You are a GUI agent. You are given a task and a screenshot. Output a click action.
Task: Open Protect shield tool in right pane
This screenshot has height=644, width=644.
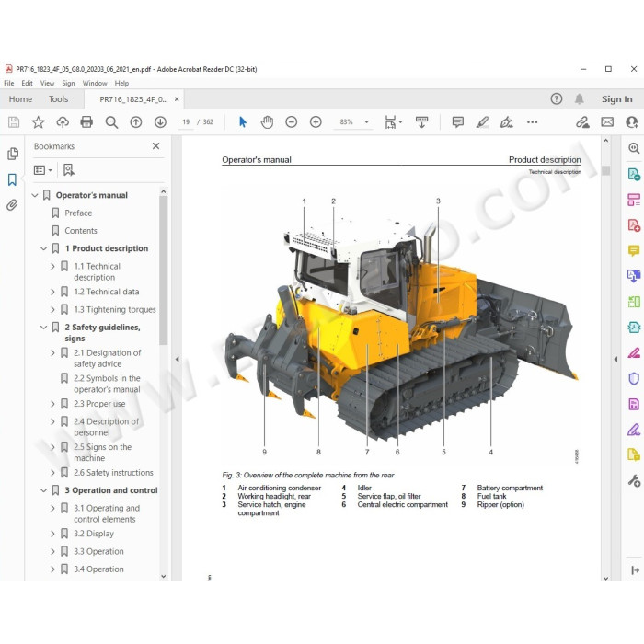[634, 378]
